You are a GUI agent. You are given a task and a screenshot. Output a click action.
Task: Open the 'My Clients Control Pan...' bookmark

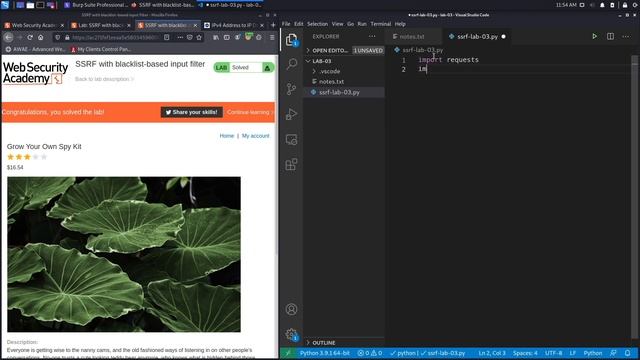point(101,49)
